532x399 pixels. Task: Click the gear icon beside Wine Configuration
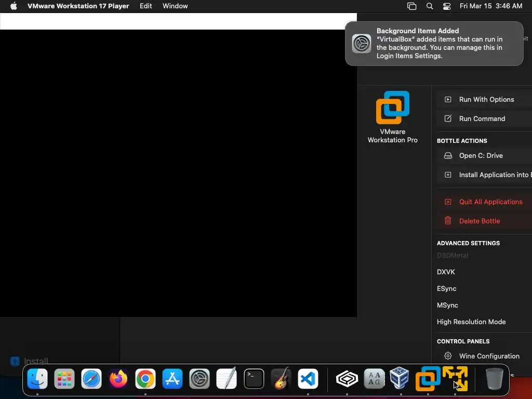click(x=448, y=356)
